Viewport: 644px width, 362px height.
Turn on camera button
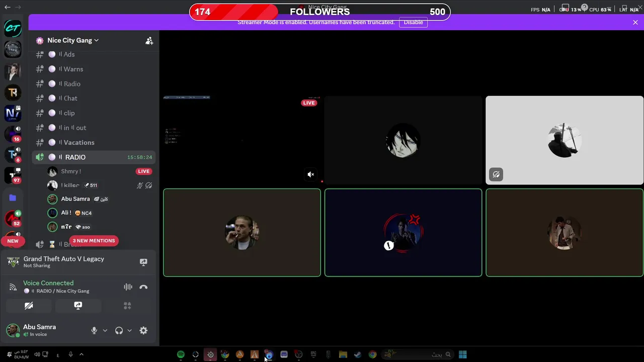click(29, 306)
